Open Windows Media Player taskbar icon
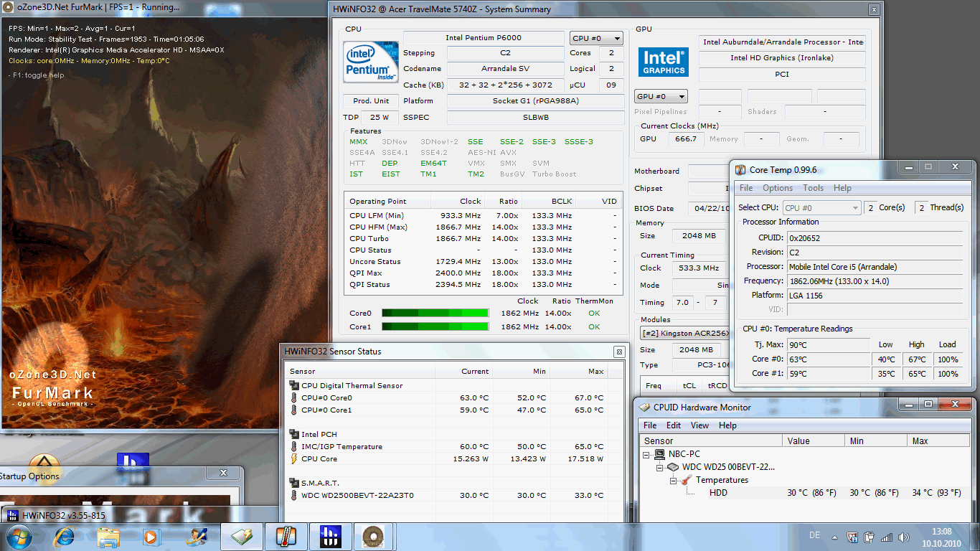 pyautogui.click(x=150, y=536)
